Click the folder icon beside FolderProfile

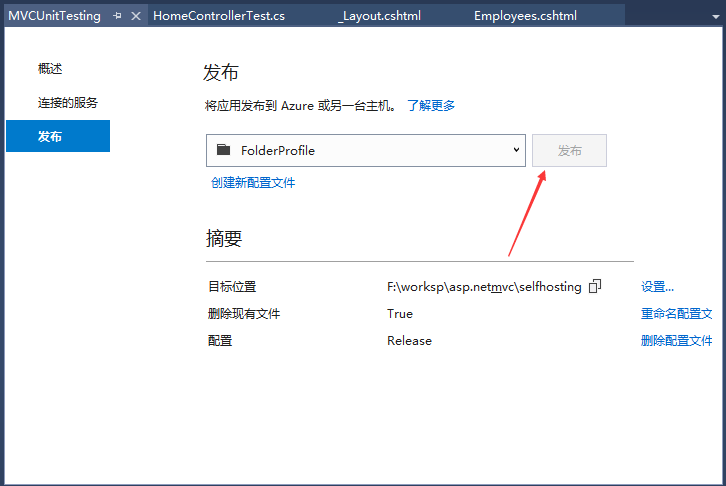[223, 150]
